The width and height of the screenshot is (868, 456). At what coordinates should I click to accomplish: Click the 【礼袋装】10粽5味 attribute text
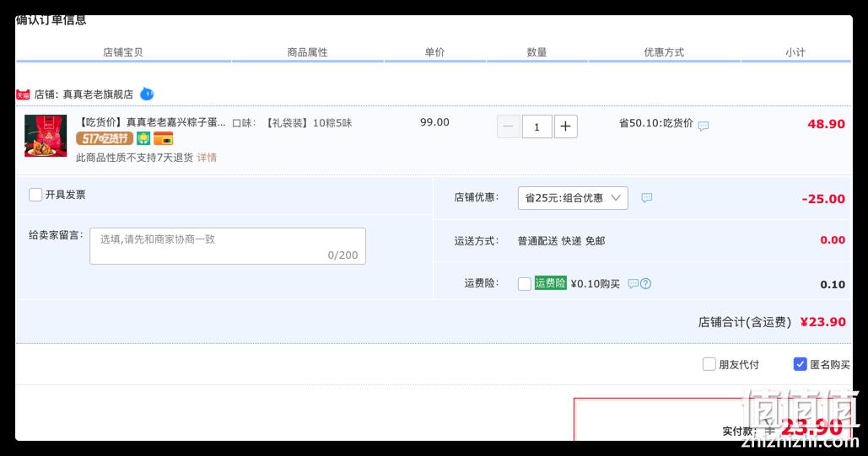click(x=308, y=123)
